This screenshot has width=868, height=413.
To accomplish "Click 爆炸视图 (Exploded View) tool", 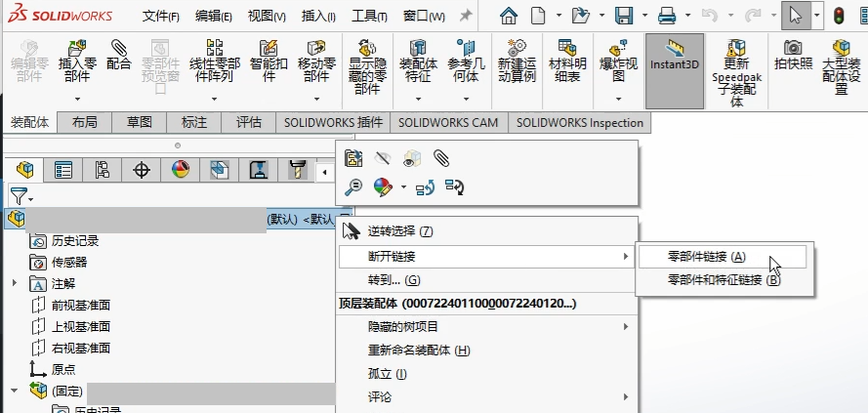I will (x=618, y=61).
